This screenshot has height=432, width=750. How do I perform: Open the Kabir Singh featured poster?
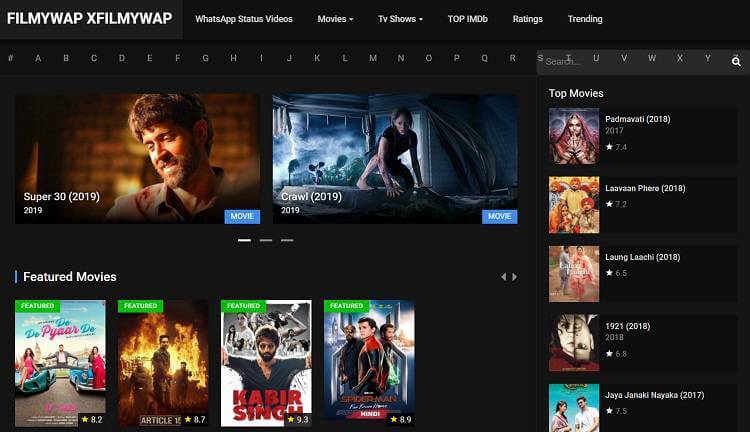266,363
